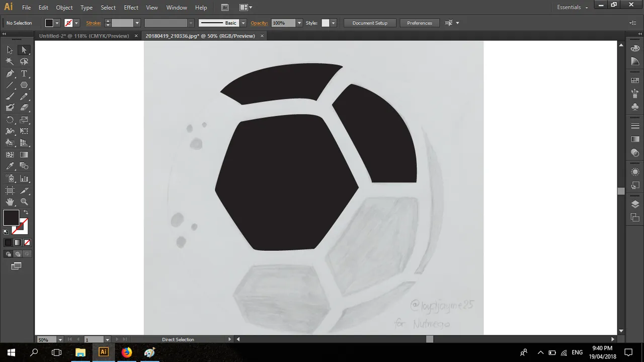Select the Magic Wand tool

(x=10, y=61)
